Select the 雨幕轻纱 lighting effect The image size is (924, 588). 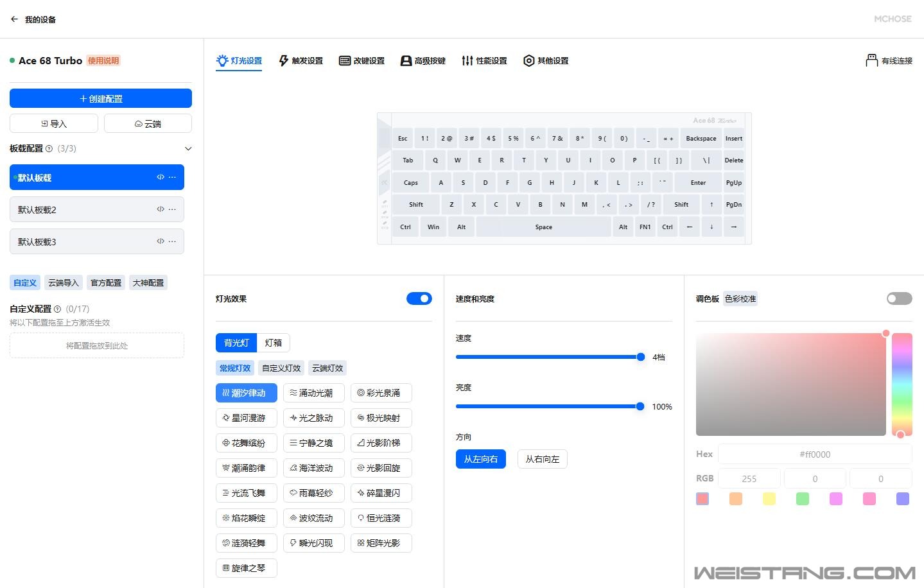pos(314,493)
